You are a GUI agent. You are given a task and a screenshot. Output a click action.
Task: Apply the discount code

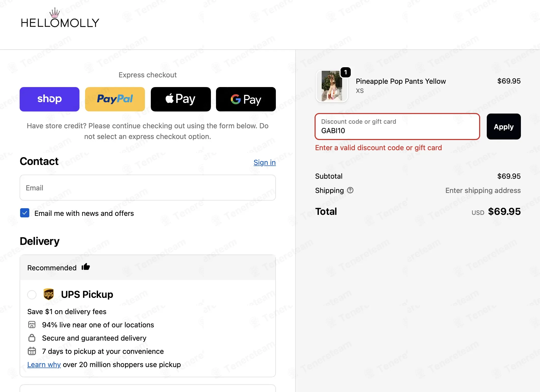[x=504, y=127]
